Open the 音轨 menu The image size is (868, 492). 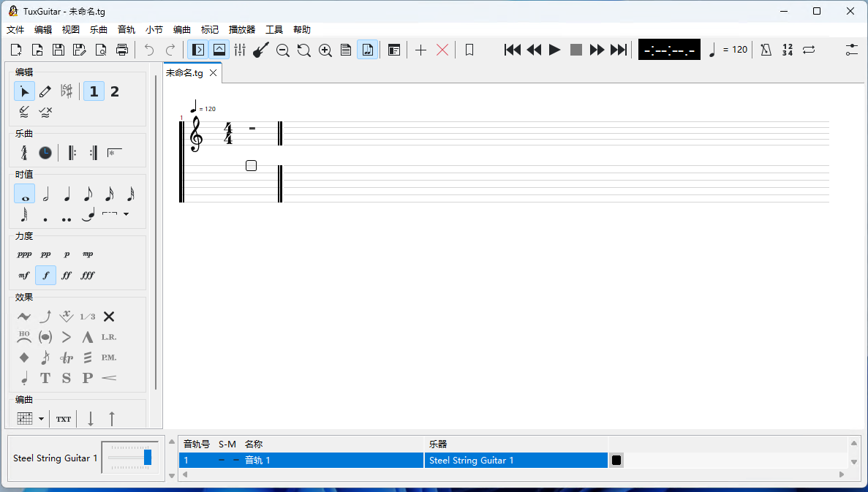point(127,29)
